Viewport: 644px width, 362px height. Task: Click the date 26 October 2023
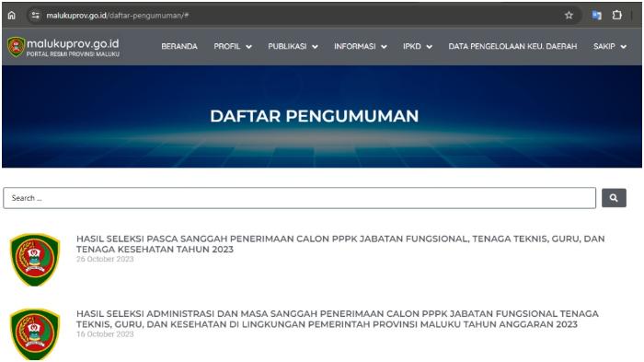pos(105,259)
